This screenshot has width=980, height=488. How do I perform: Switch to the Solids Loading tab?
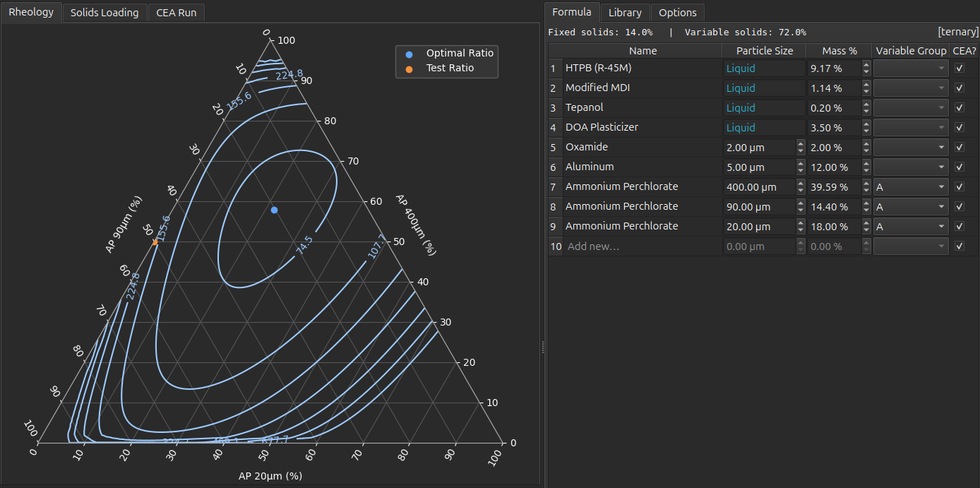tap(104, 12)
